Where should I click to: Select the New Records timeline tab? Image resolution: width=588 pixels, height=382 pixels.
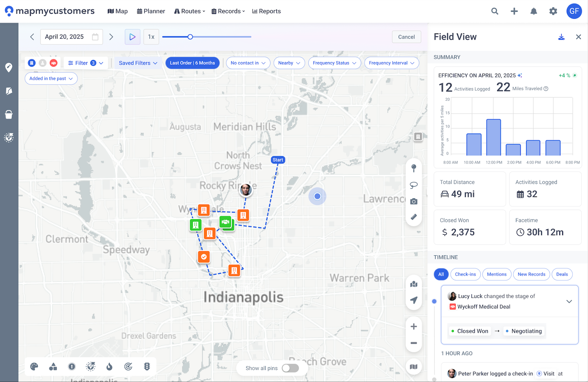(531, 274)
